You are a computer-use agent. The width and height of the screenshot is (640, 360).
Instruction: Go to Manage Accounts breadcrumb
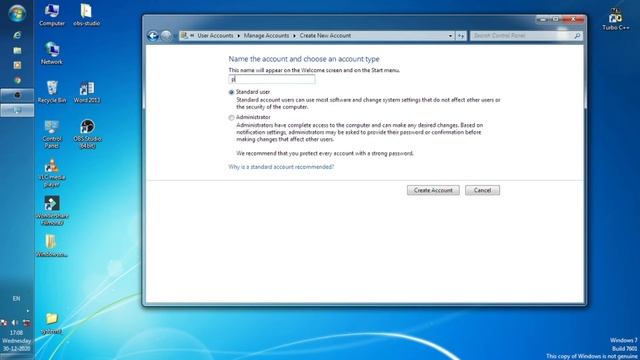tap(266, 36)
